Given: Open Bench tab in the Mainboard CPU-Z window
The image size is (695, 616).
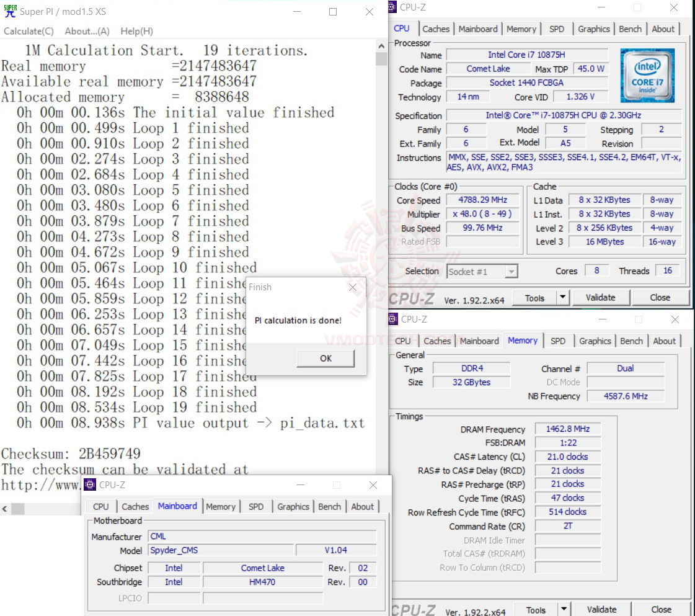Looking at the screenshot, I should click(x=329, y=506).
